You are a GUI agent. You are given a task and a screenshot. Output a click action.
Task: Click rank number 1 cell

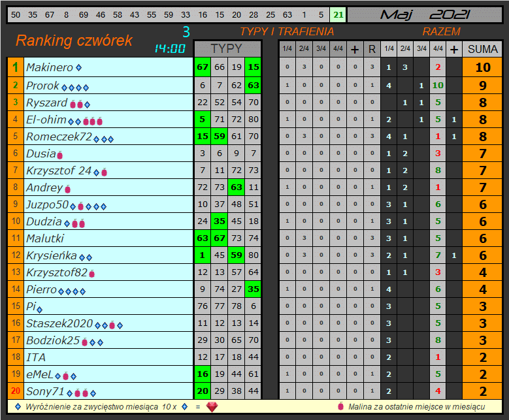15,67
